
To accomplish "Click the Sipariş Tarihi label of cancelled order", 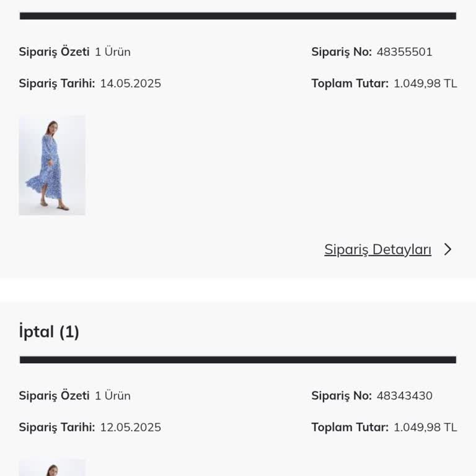I will (x=57, y=428).
